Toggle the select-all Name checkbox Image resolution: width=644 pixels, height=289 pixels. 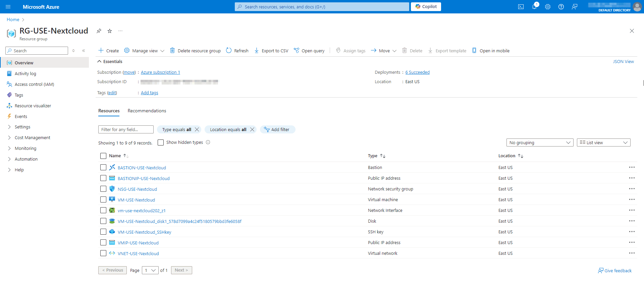coord(103,156)
